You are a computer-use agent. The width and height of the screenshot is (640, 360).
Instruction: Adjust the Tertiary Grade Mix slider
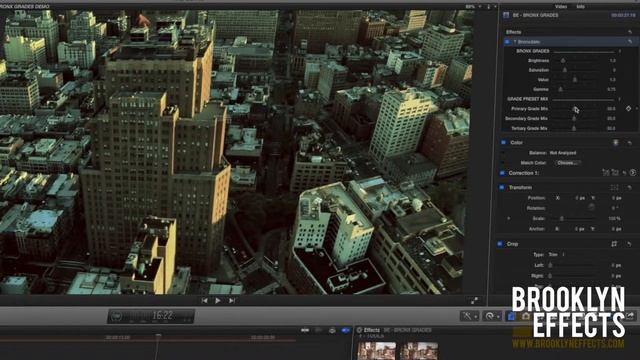tap(574, 128)
